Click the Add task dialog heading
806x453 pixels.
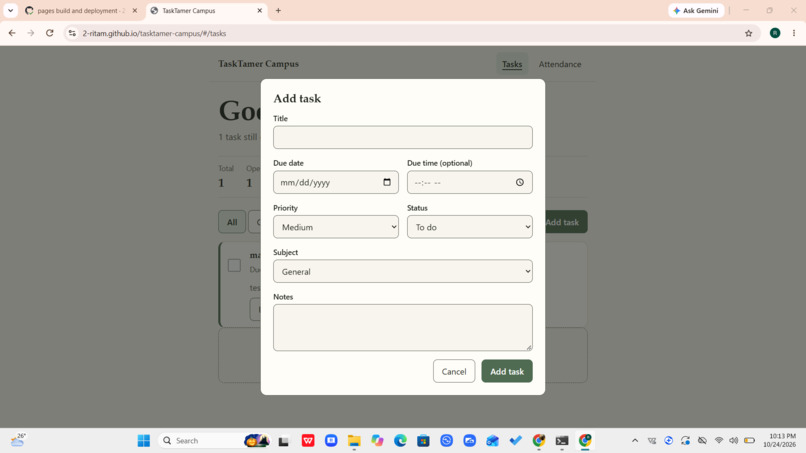click(x=297, y=98)
